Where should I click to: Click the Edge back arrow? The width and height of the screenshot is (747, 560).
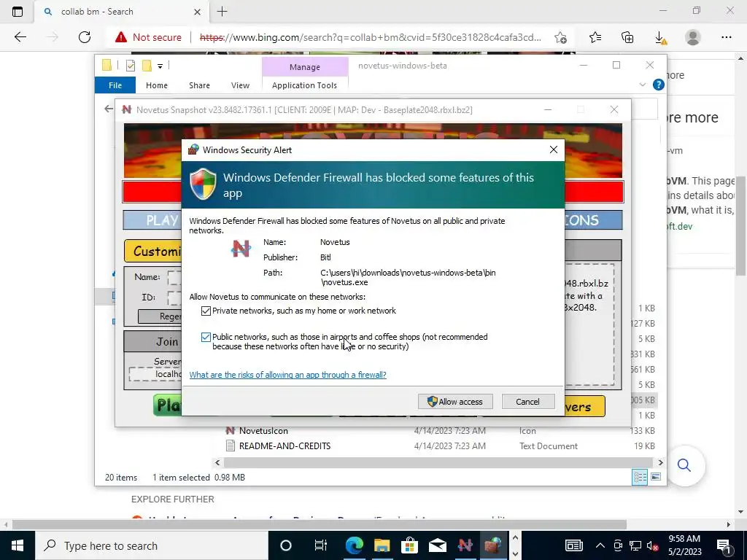[20, 37]
